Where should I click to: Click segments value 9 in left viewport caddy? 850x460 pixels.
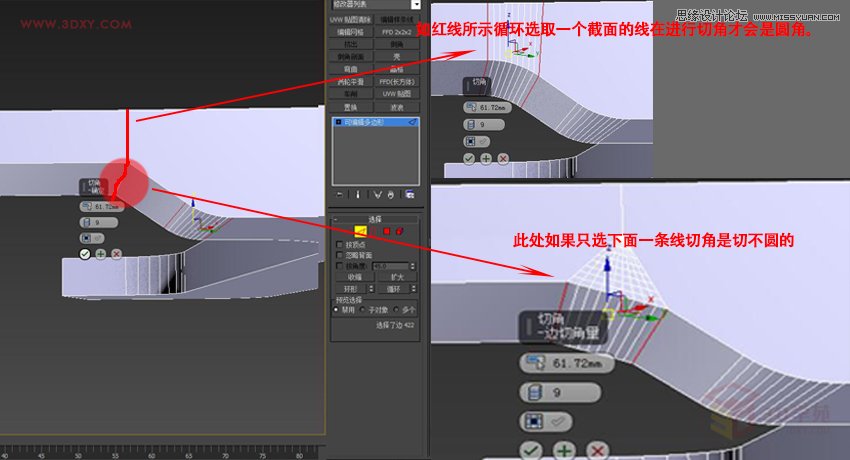coord(99,222)
